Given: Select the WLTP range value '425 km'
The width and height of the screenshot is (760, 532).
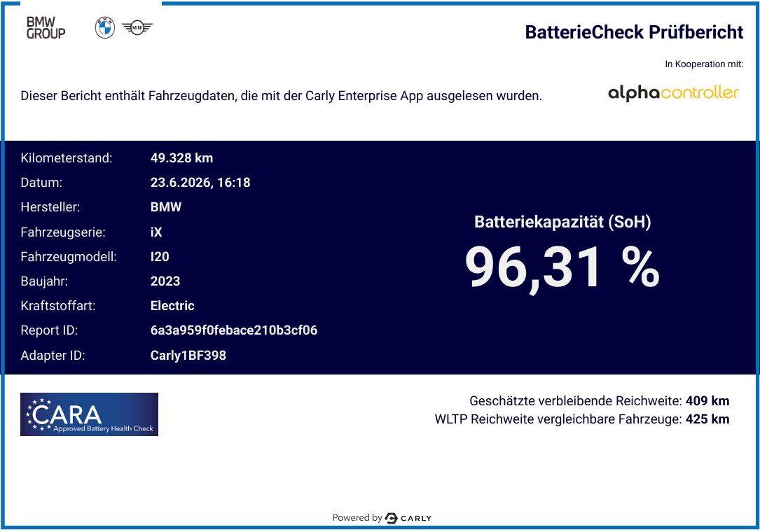Looking at the screenshot, I should tap(707, 419).
